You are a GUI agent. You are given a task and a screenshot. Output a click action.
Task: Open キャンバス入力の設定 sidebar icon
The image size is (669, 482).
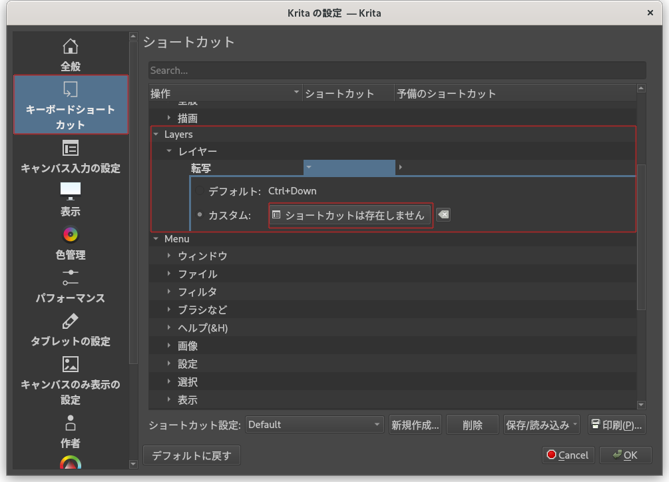pyautogui.click(x=70, y=148)
